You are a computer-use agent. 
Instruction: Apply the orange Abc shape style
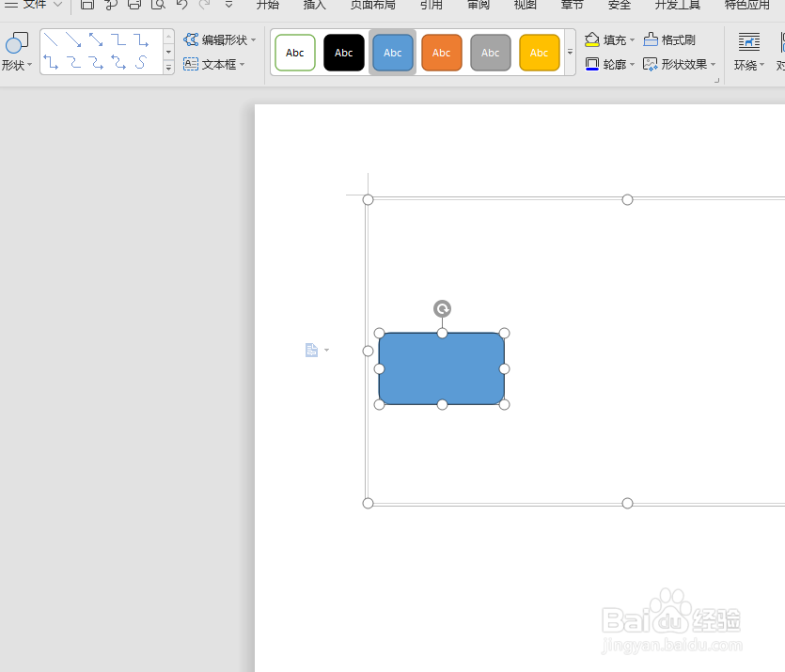[x=442, y=53]
